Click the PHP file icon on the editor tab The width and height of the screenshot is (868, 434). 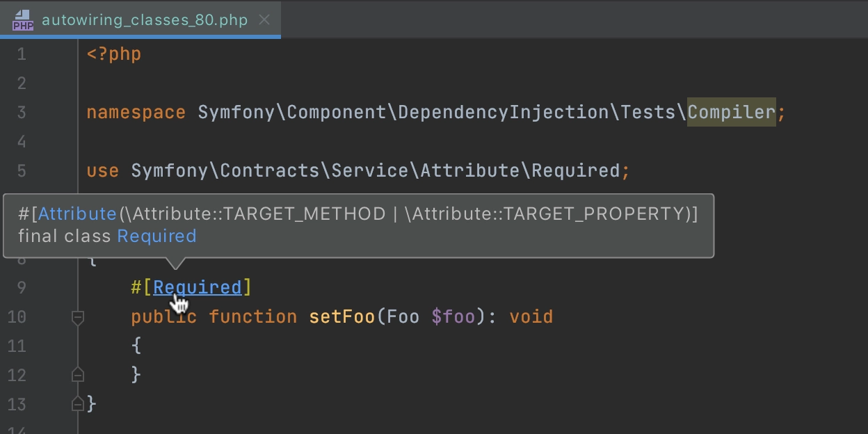[23, 19]
